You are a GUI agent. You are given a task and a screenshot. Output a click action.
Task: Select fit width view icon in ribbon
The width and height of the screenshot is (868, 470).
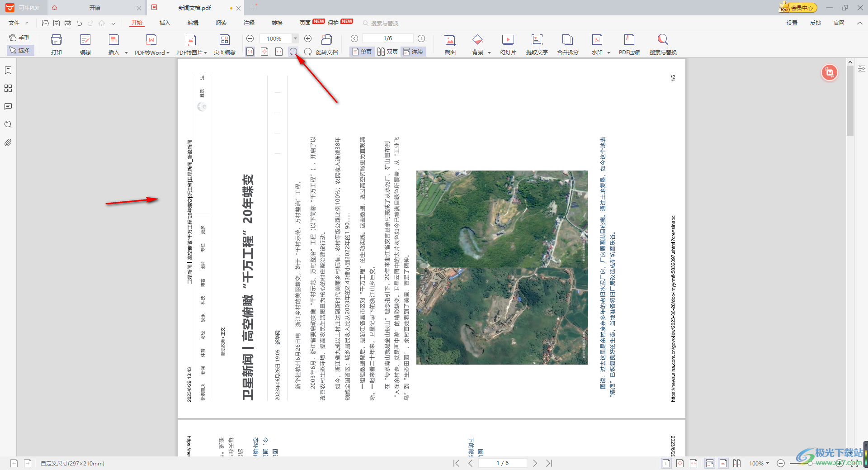(279, 52)
